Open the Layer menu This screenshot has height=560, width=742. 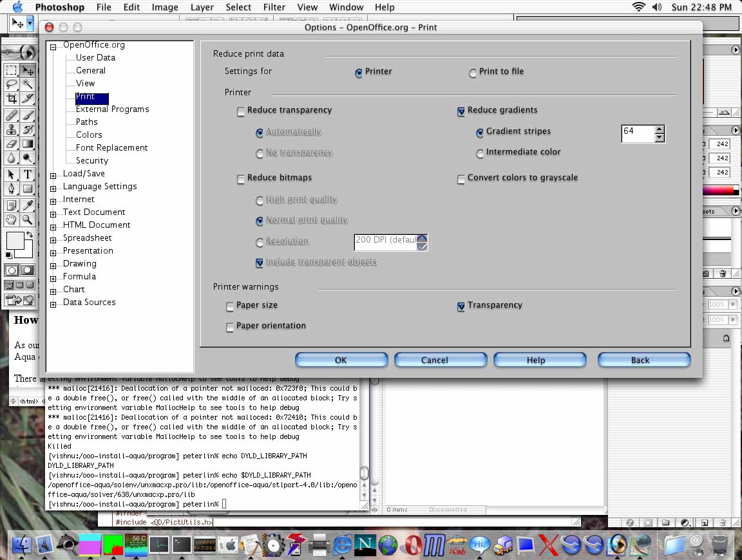pos(202,7)
